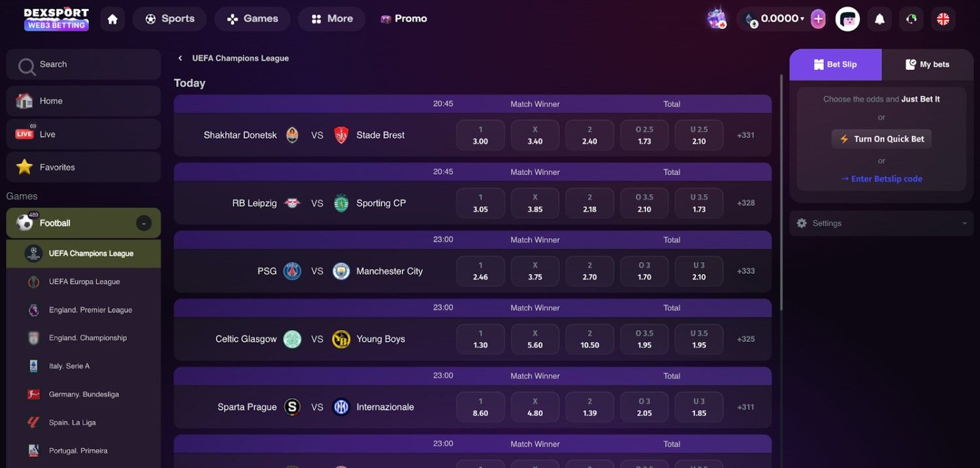Click Enter Betslip code link
This screenshot has height=468, width=980.
[881, 179]
